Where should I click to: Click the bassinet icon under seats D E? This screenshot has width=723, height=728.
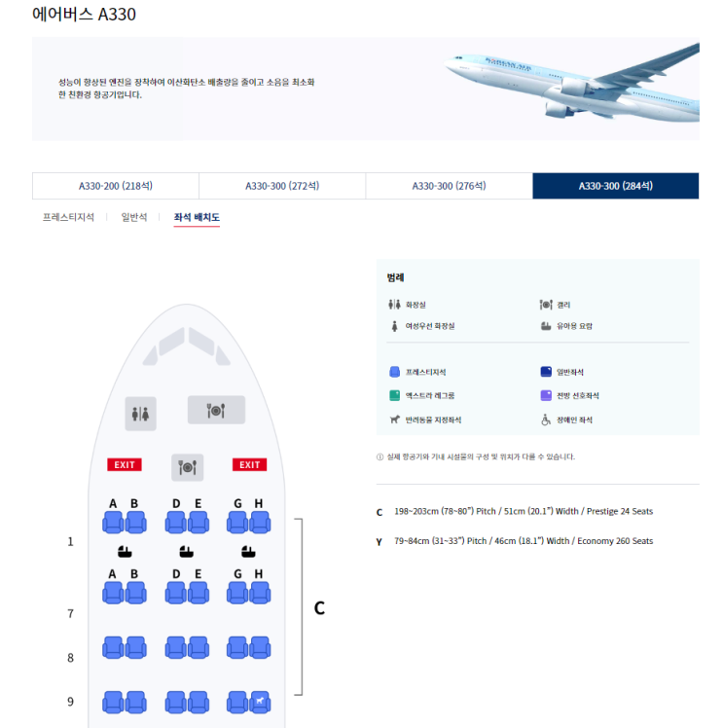pos(187,552)
